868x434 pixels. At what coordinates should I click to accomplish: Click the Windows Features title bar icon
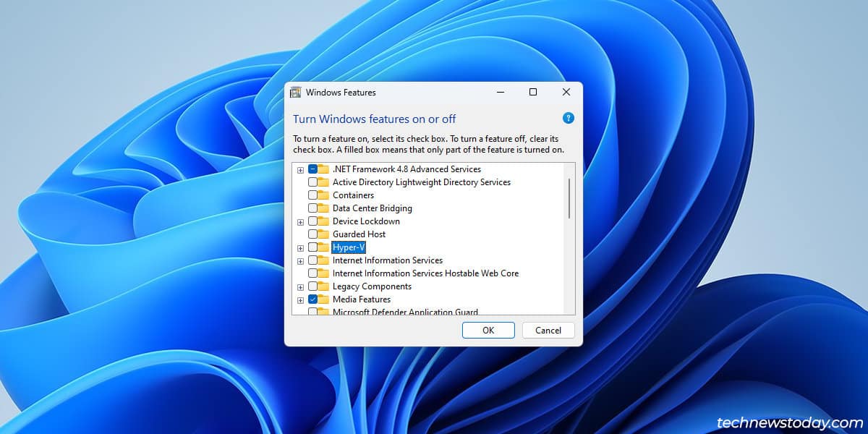click(295, 93)
